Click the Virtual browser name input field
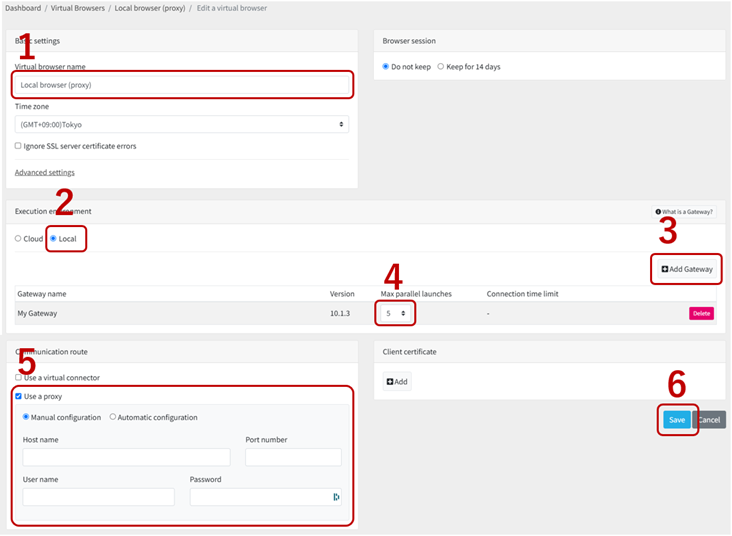732x536 pixels. pos(182,85)
